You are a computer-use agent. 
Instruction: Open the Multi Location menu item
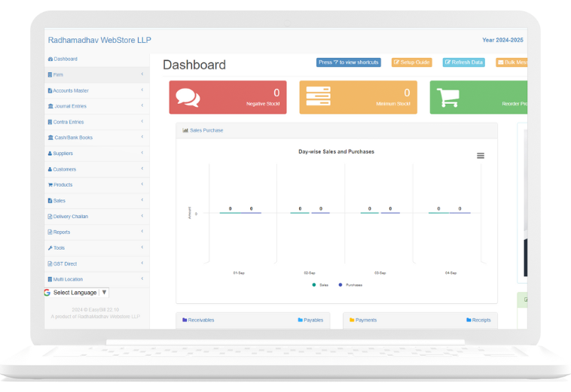97,279
